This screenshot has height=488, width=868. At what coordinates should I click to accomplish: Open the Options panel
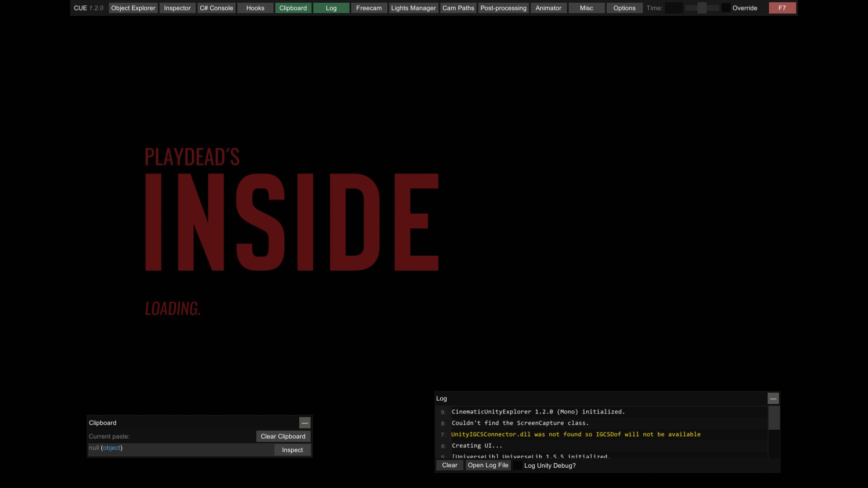624,8
